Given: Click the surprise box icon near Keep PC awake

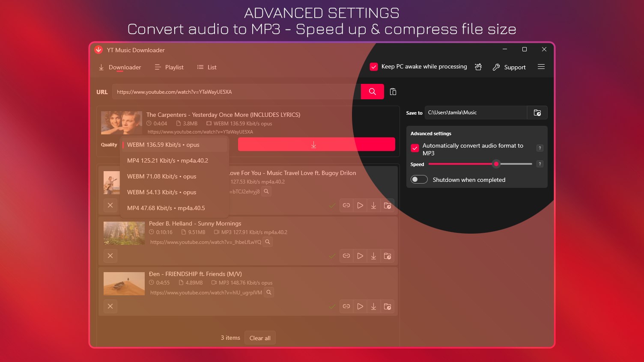Looking at the screenshot, I should 478,67.
